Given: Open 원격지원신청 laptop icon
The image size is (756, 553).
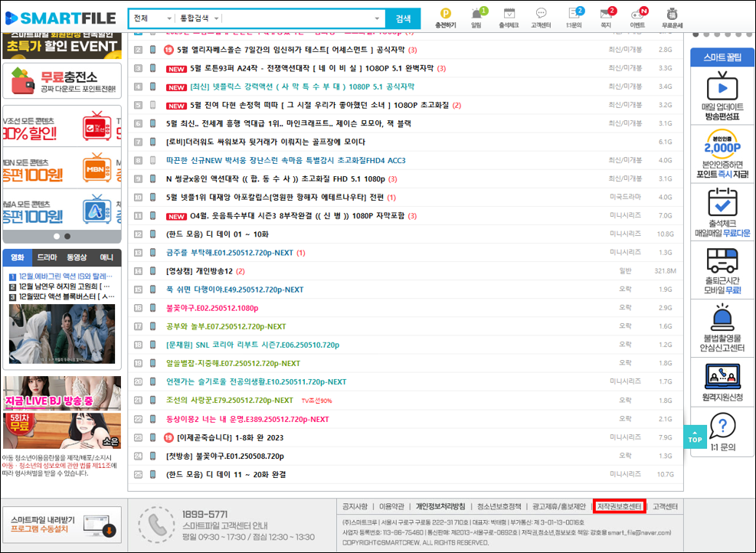Looking at the screenshot, I should 722,377.
